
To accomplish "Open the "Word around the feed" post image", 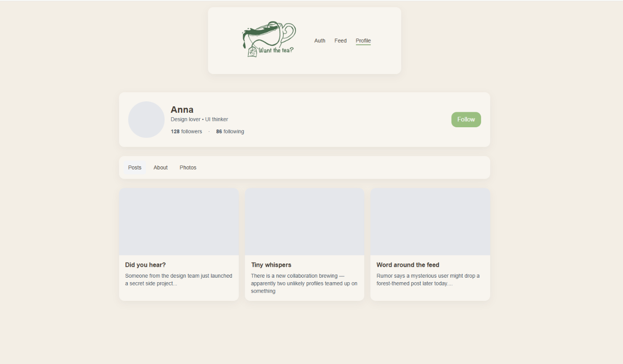I will [430, 222].
